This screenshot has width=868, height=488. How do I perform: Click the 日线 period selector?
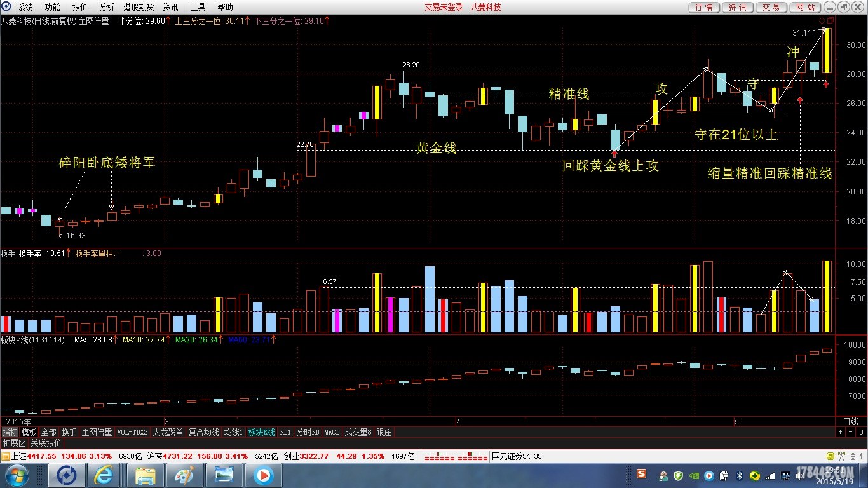point(850,421)
